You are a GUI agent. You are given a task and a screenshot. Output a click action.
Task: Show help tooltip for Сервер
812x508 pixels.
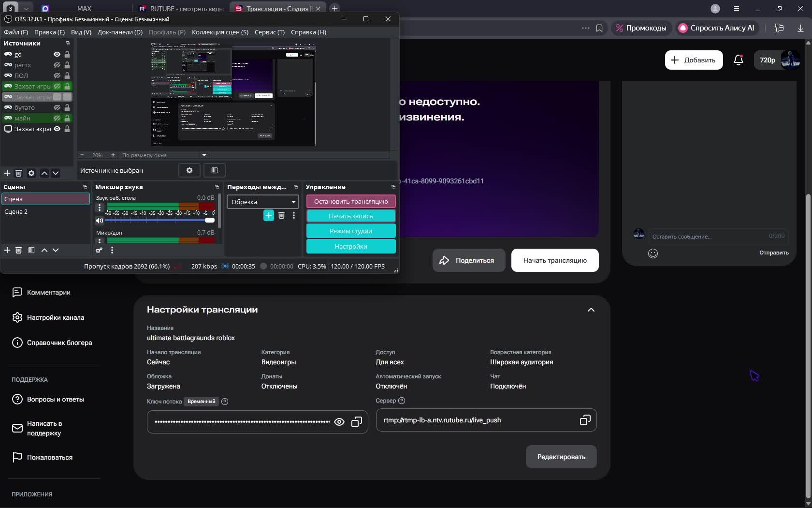click(x=402, y=401)
